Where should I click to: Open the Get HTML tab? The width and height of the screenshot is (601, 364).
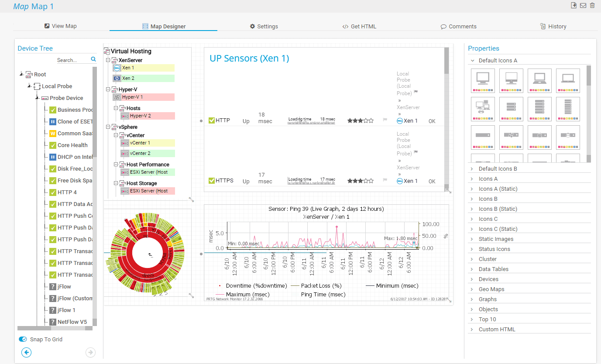point(359,26)
